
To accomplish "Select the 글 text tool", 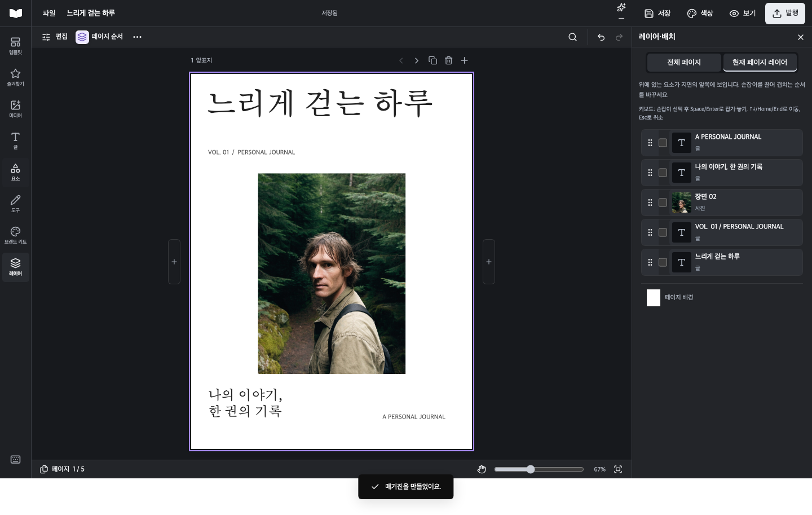I will [x=15, y=140].
